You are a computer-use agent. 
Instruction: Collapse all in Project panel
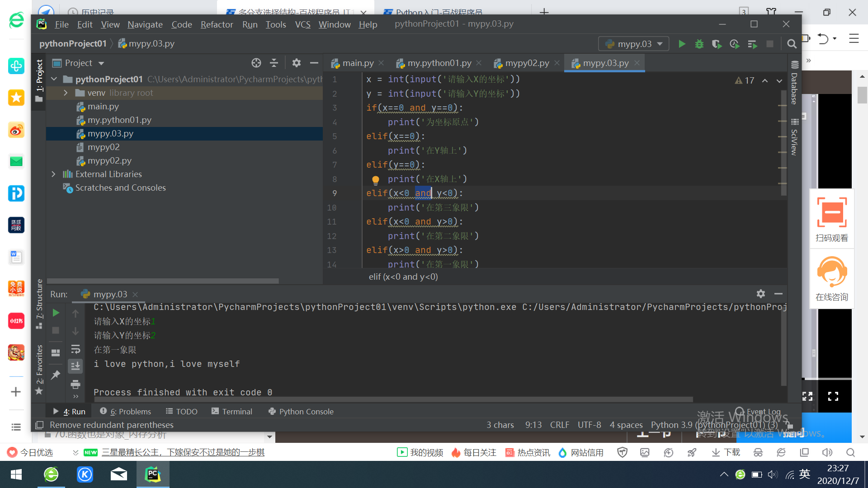pyautogui.click(x=274, y=63)
